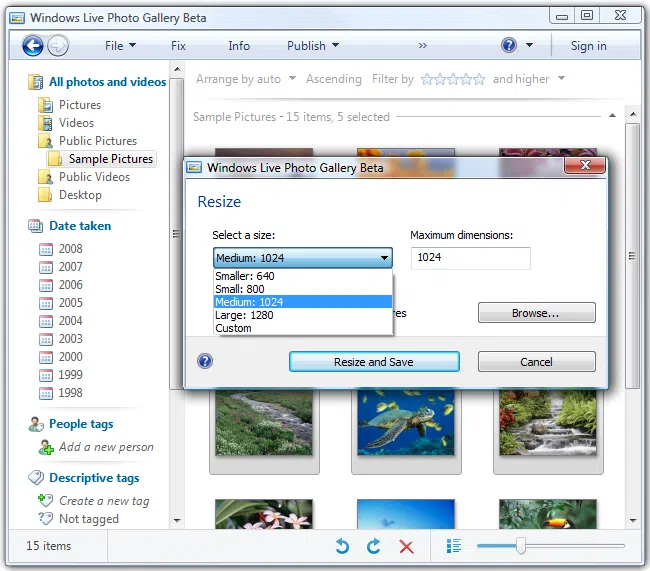Image resolution: width=650 pixels, height=571 pixels.
Task: Click the rotate counterclockwise icon
Action: coord(342,546)
